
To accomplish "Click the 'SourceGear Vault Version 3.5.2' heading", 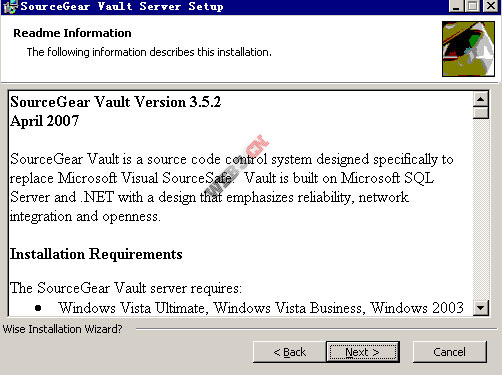I will pyautogui.click(x=115, y=102).
